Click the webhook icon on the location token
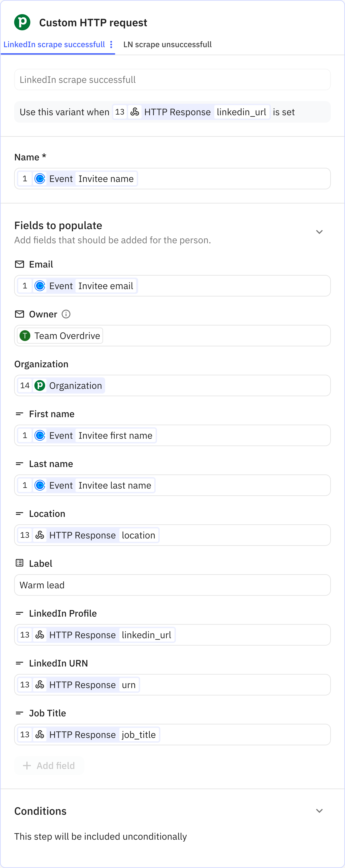 40,535
